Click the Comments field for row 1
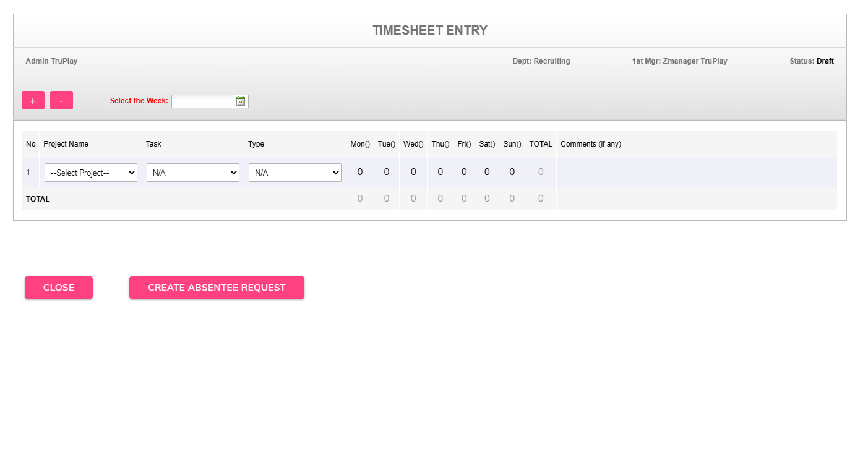Viewport: 868px width, 475px height. click(696, 172)
